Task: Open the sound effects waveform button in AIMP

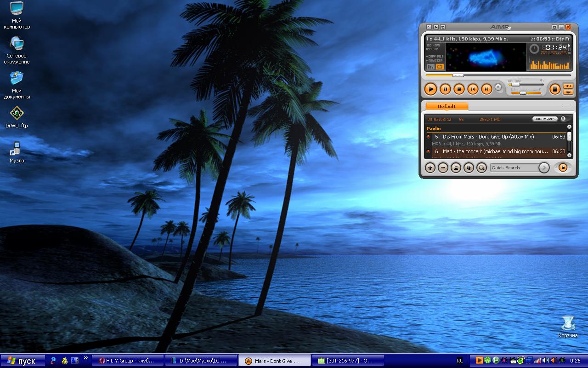Action: 568,92
